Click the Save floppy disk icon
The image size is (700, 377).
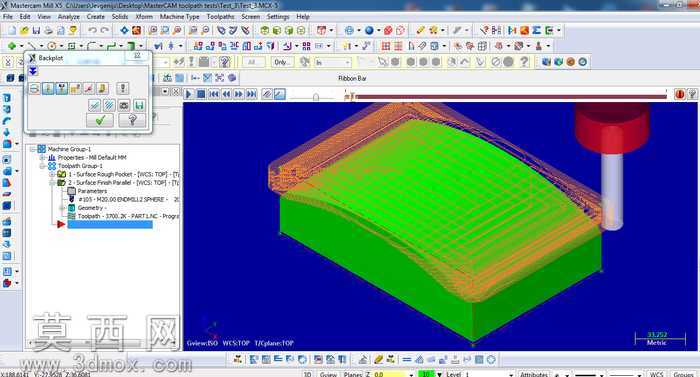[x=36, y=30]
